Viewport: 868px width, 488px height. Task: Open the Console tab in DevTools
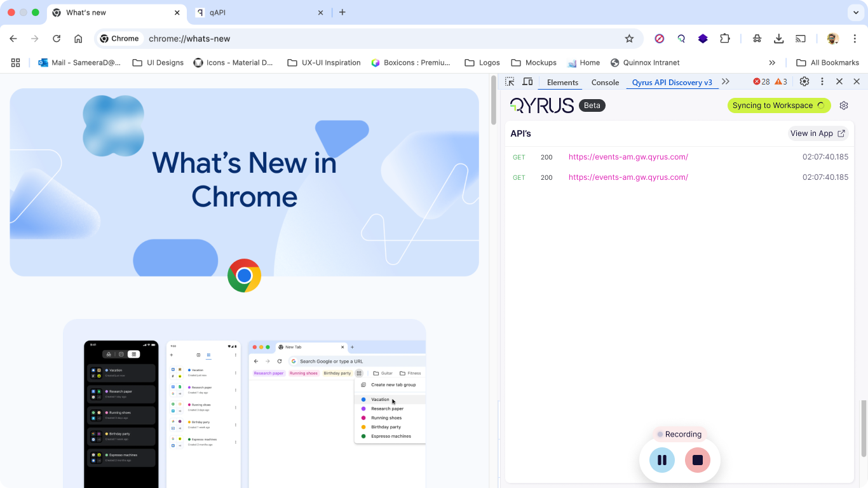[x=605, y=82]
